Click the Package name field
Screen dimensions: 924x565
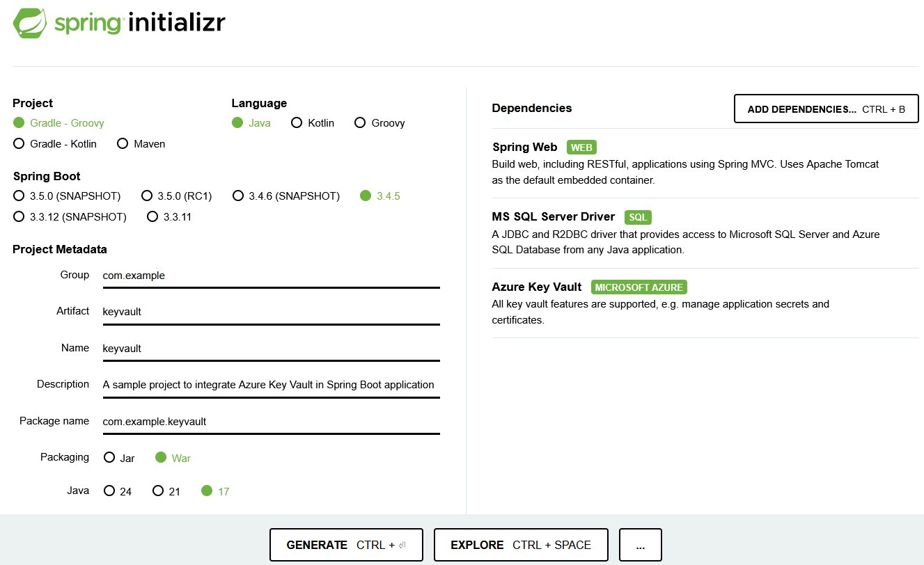coord(271,422)
